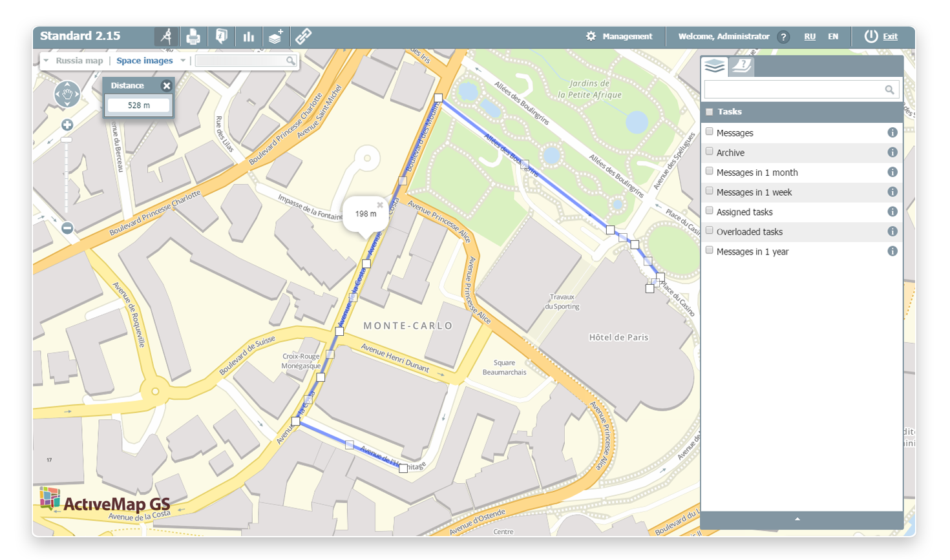The width and height of the screenshot is (950, 560).
Task: Click the Exit link
Action: tap(890, 37)
